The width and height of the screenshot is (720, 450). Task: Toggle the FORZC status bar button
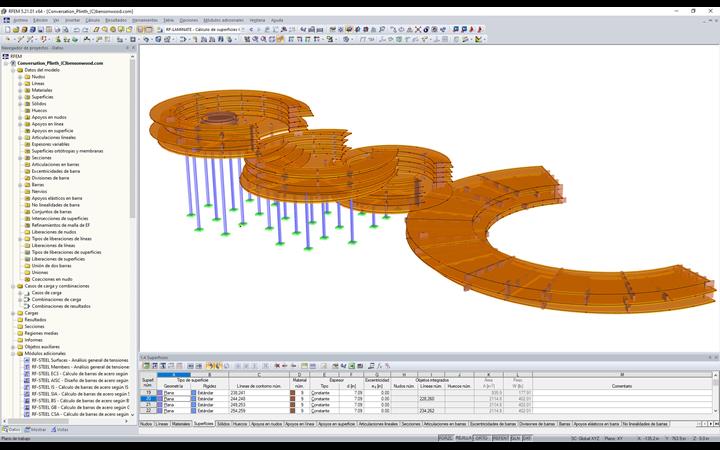click(x=445, y=439)
